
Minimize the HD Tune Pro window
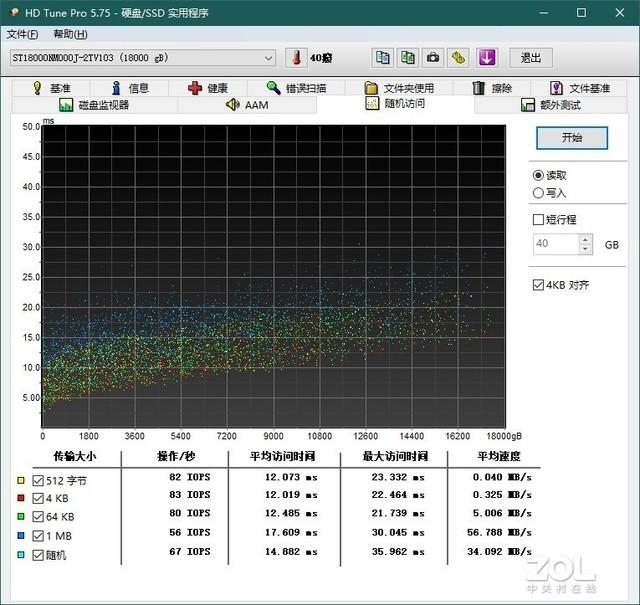(x=543, y=13)
